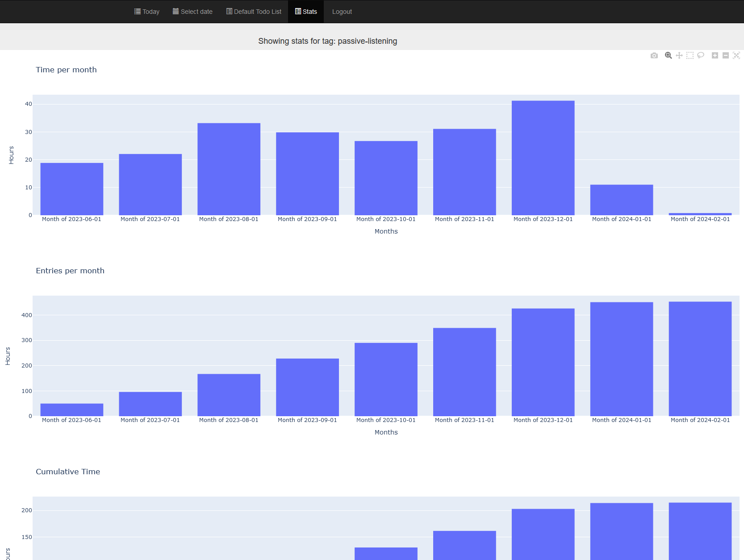Click the 2023-11-01 bar in Entries per month
This screenshot has height=560, width=744.
(x=465, y=372)
